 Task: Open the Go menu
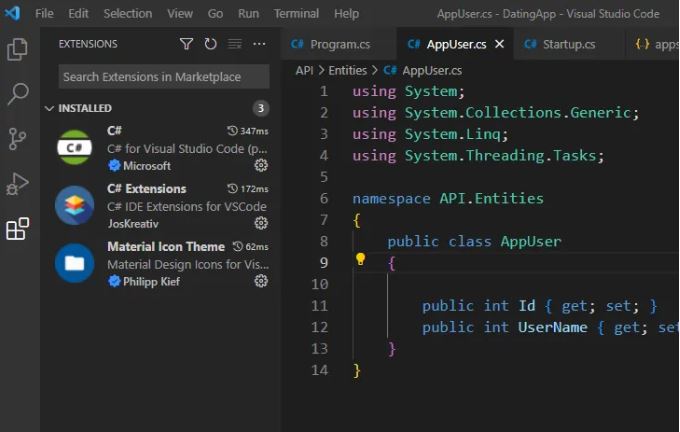pyautogui.click(x=215, y=13)
